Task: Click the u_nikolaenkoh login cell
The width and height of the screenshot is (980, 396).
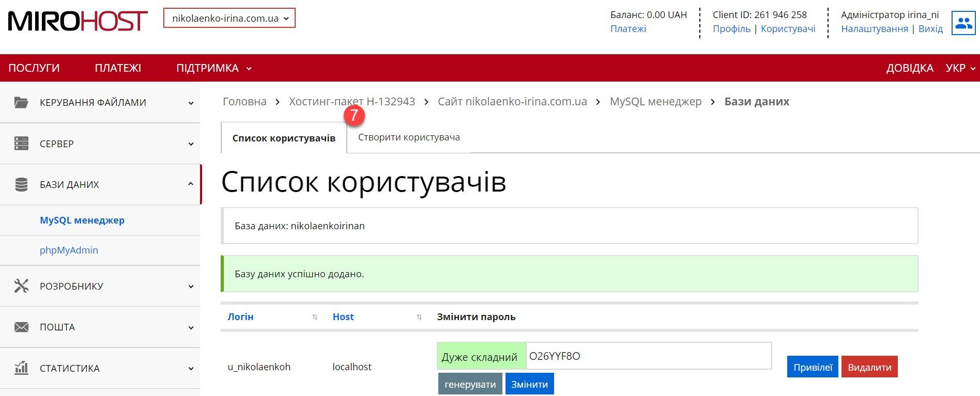Action: click(259, 367)
